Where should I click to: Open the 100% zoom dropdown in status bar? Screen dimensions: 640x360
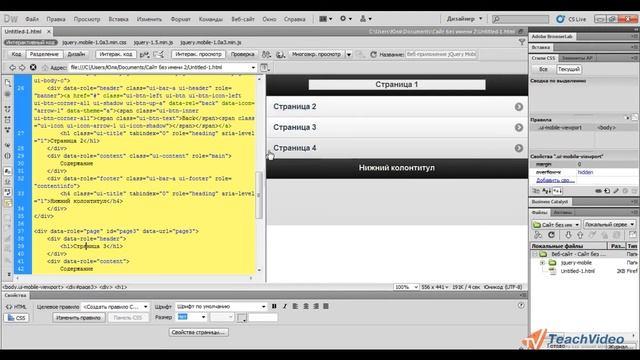pyautogui.click(x=406, y=287)
